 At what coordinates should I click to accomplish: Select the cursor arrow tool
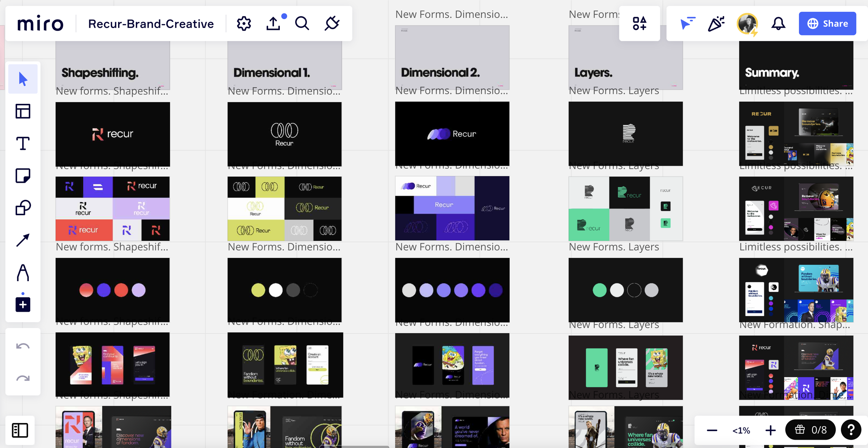pos(23,79)
